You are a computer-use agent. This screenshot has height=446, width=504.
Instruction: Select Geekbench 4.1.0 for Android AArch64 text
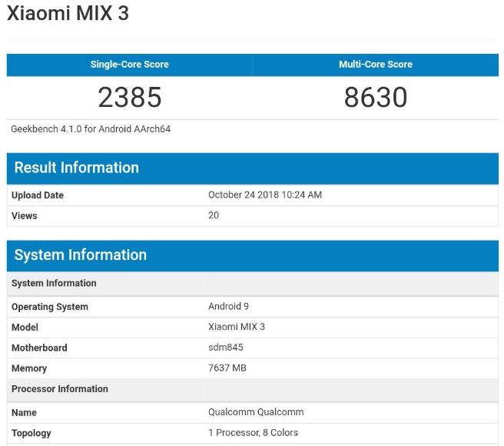[x=91, y=129]
